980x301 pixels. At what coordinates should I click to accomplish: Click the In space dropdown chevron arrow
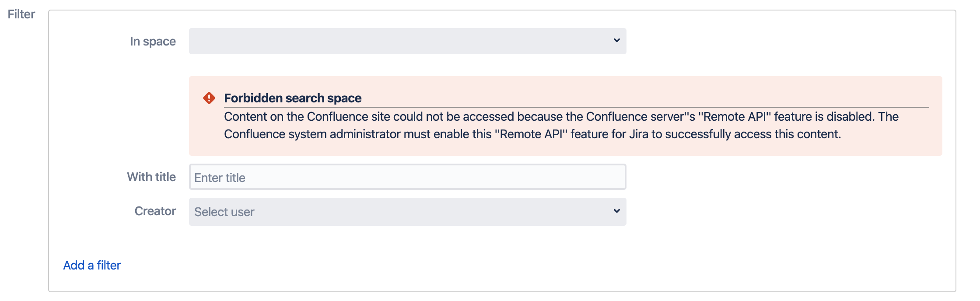[616, 40]
